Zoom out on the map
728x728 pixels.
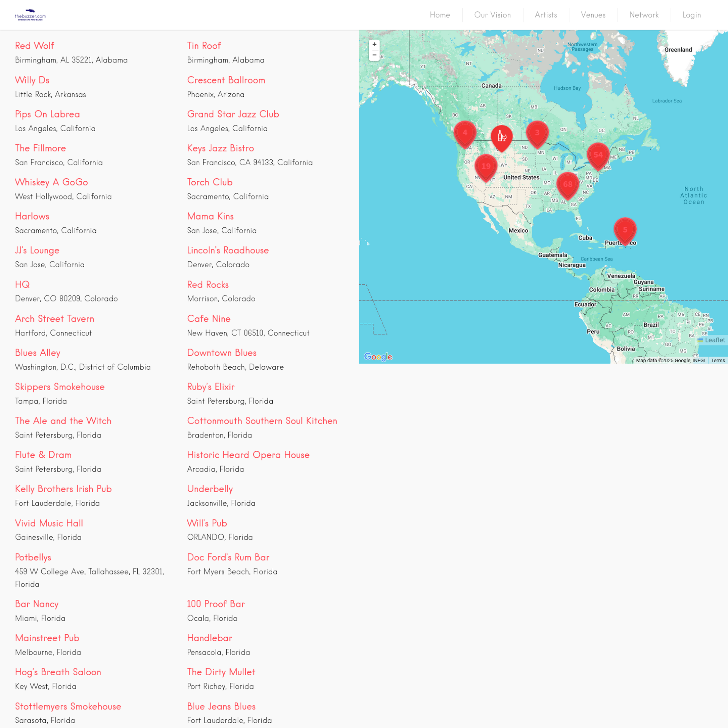(374, 55)
